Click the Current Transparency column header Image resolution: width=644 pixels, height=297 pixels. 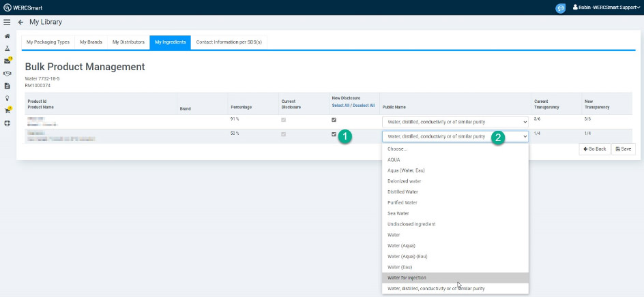tap(546, 104)
